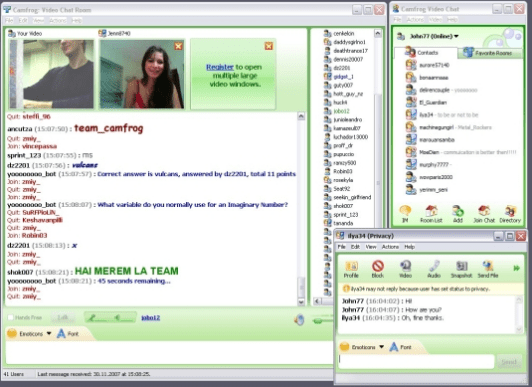Open Font options in ilya34 window
This screenshot has width=532, height=387.
pos(400,347)
